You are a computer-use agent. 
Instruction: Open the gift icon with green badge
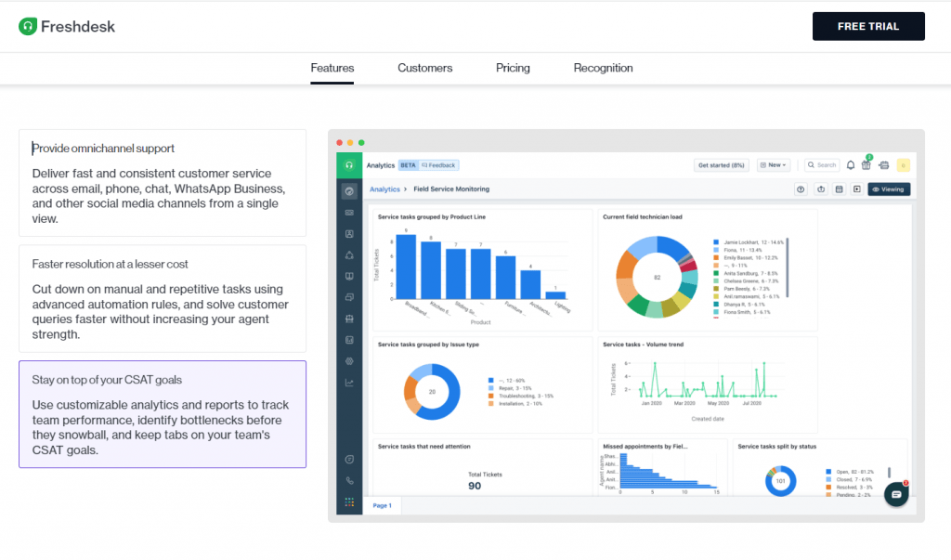click(866, 163)
